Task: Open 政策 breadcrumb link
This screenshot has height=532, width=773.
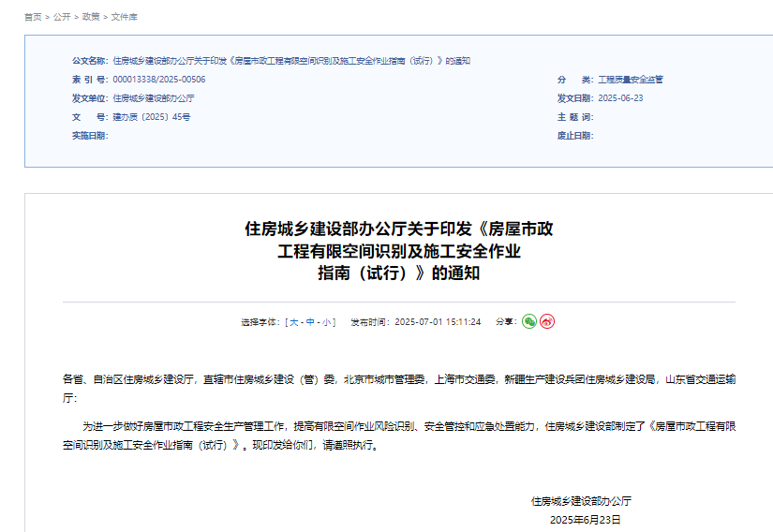Action: pyautogui.click(x=91, y=17)
